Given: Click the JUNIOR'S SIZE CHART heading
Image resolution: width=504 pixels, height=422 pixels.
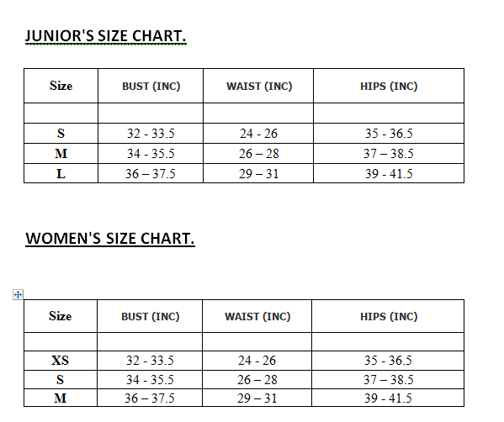Looking at the screenshot, I should [106, 36].
